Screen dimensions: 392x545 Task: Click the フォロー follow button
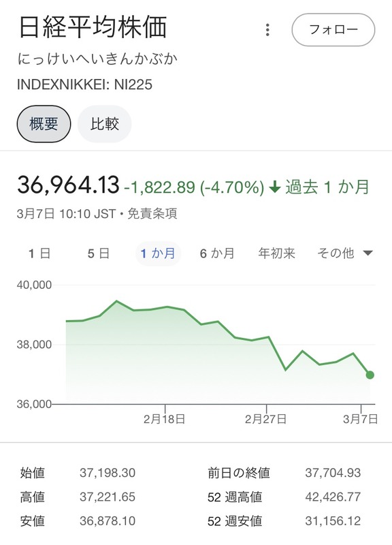pos(333,30)
